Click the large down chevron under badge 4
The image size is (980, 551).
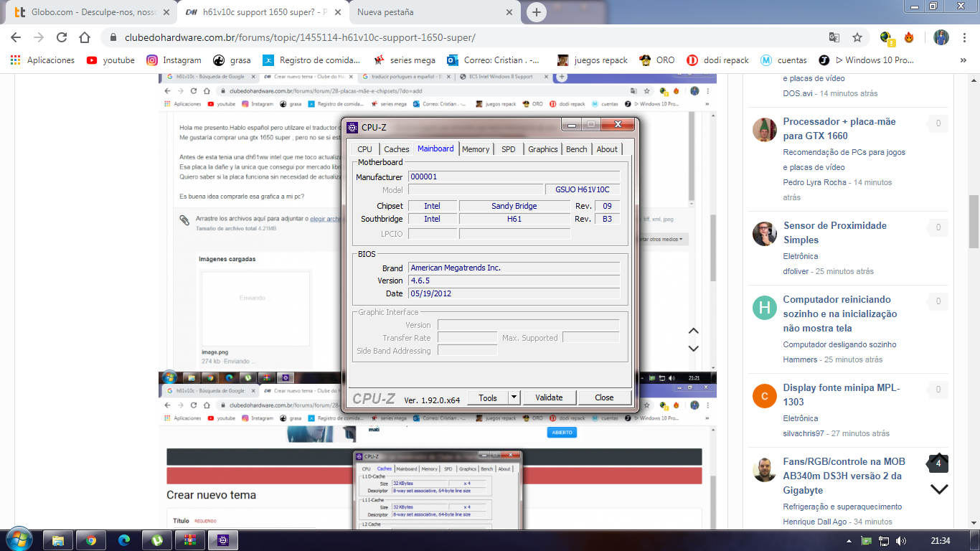(939, 489)
